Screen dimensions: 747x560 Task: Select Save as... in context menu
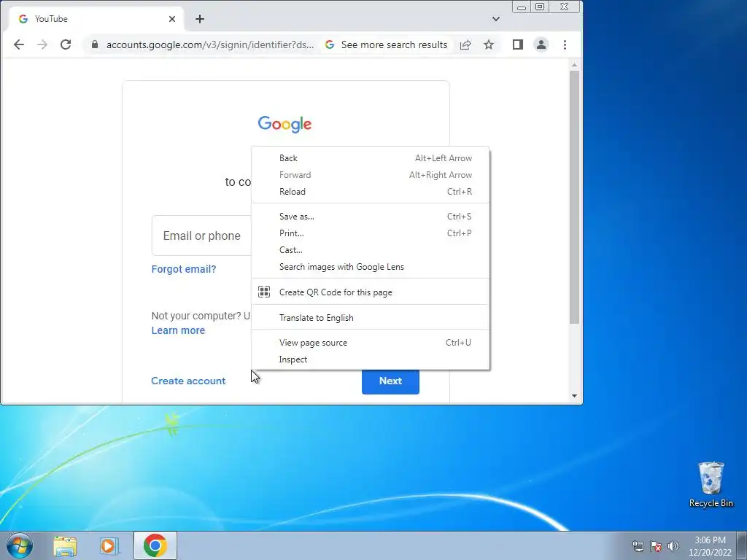[x=370, y=216]
